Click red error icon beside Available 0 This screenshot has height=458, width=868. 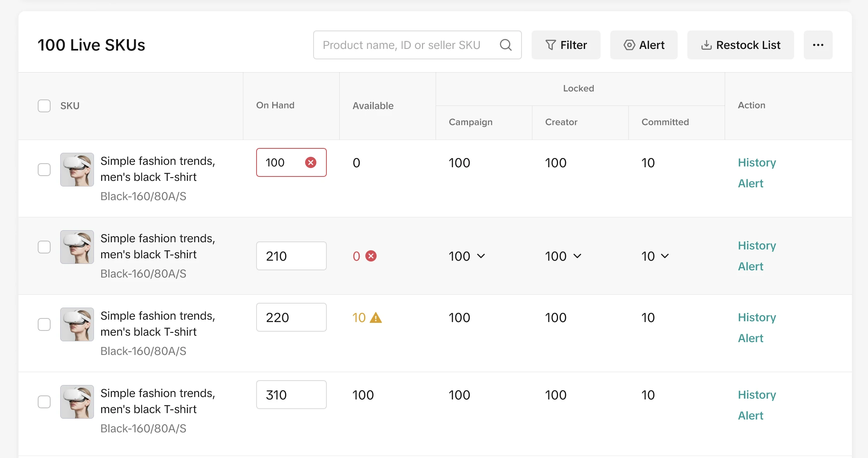[x=371, y=256]
